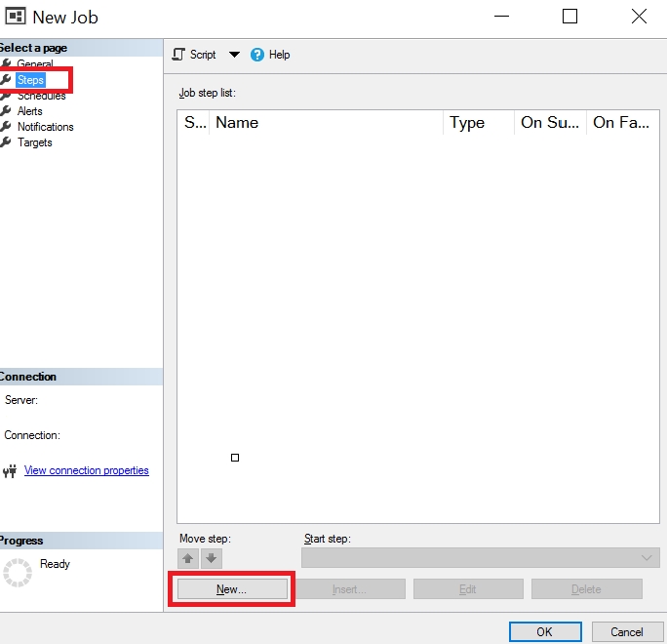Viewport: 667px width, 644px height.
Task: Cancel the New Job dialog
Action: (x=627, y=632)
